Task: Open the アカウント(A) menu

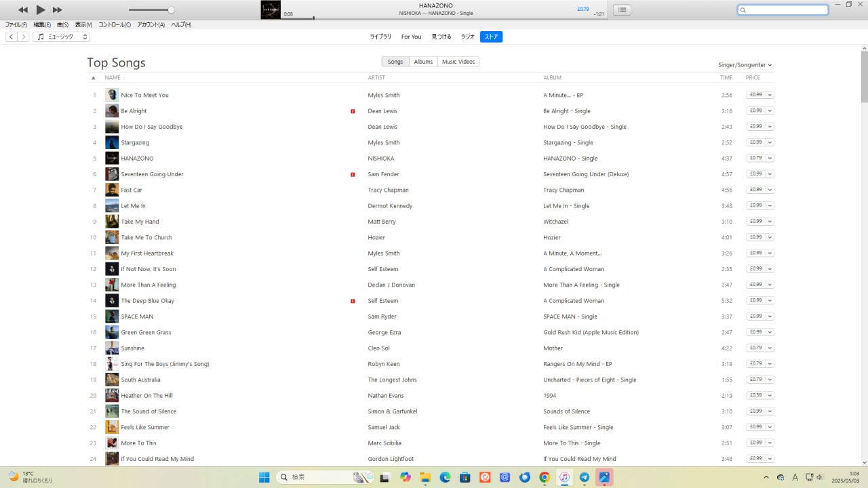Action: click(x=151, y=25)
